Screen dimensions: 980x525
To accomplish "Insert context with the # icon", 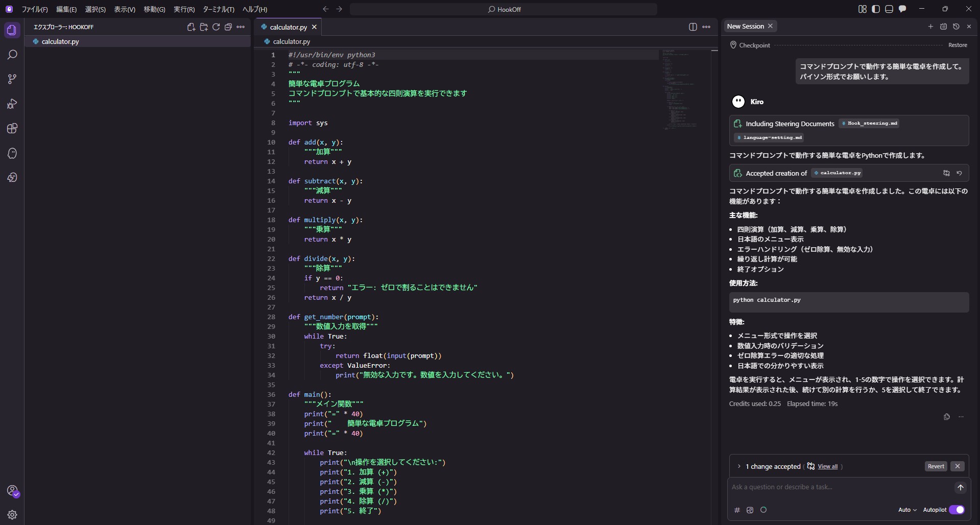I will 737,510.
